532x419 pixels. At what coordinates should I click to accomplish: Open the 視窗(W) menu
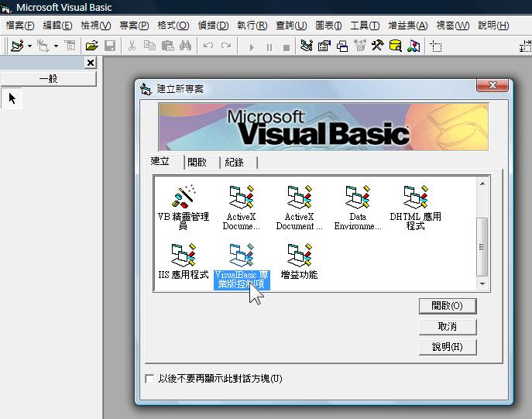point(453,26)
